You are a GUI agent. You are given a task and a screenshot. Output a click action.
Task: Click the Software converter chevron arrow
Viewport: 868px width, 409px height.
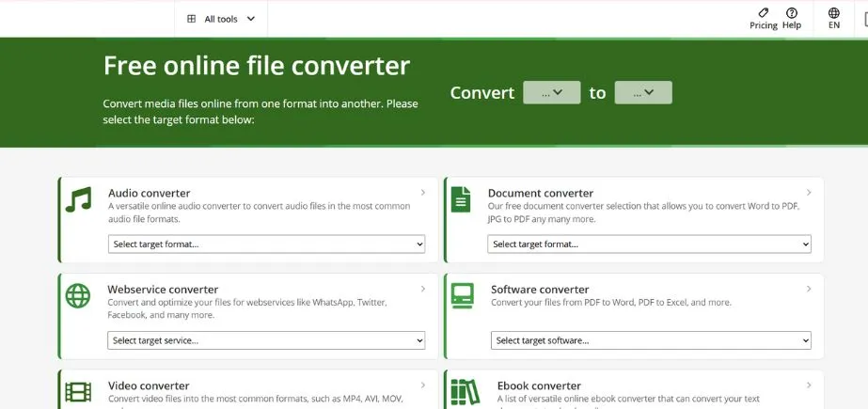pyautogui.click(x=809, y=289)
